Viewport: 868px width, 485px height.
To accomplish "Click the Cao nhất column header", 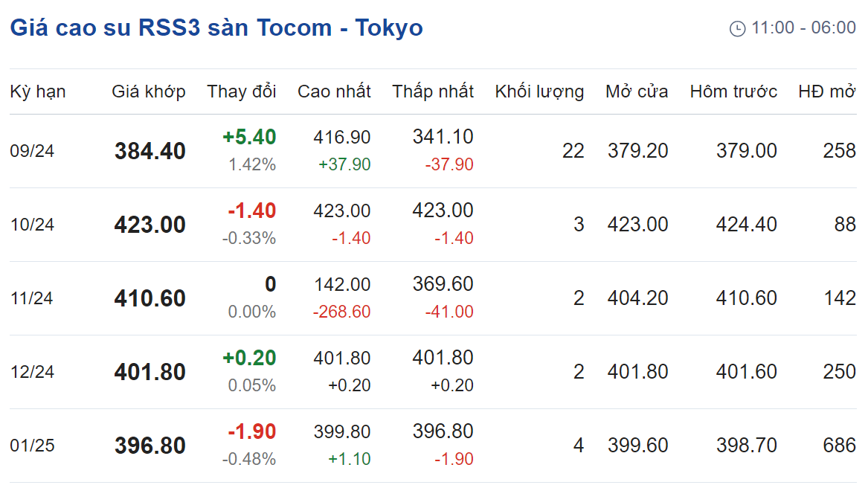I will [334, 91].
